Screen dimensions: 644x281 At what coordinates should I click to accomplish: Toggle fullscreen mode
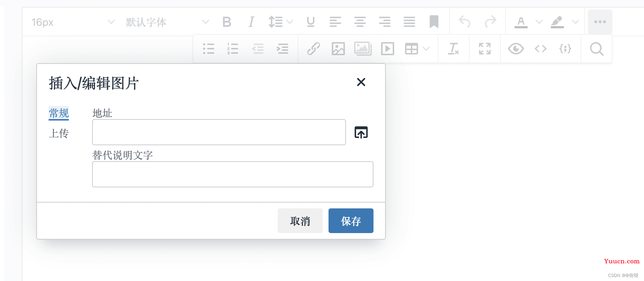click(x=485, y=49)
